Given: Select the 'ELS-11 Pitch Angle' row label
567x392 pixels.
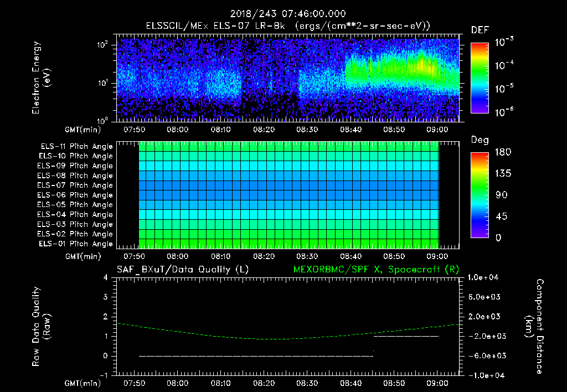Looking at the screenshot, I should point(76,147).
